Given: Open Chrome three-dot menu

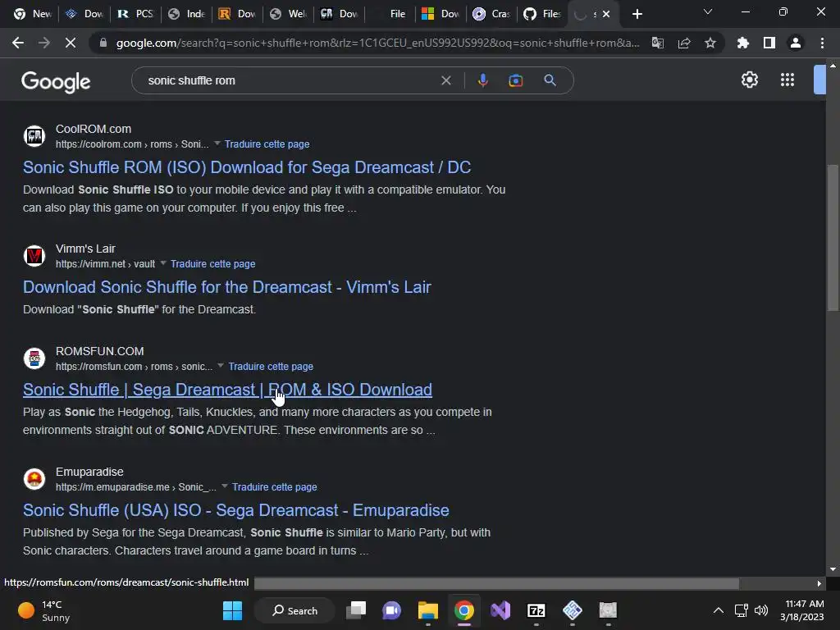Looking at the screenshot, I should tap(822, 43).
